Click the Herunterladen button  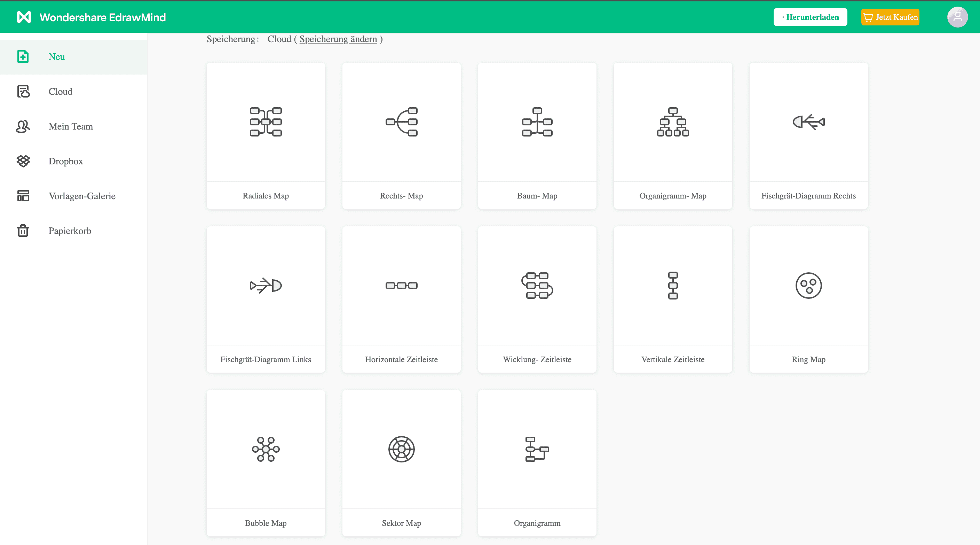tap(810, 17)
